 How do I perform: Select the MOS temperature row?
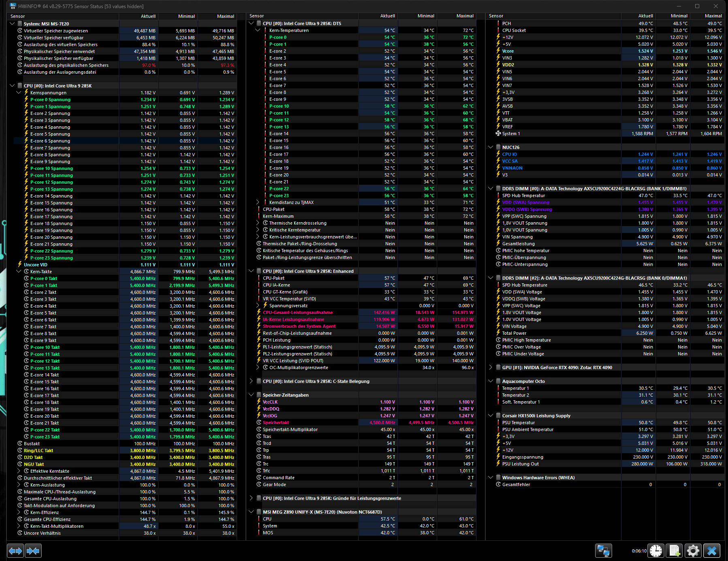pyautogui.click(x=365, y=533)
